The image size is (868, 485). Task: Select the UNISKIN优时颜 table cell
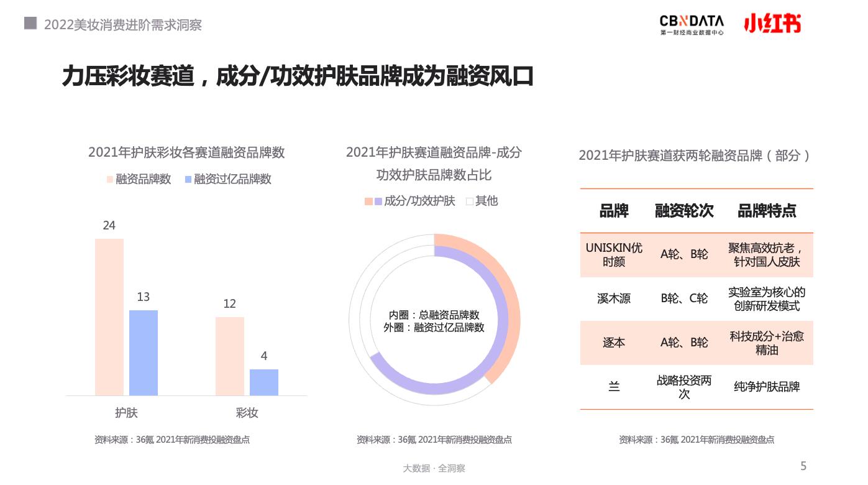(614, 255)
